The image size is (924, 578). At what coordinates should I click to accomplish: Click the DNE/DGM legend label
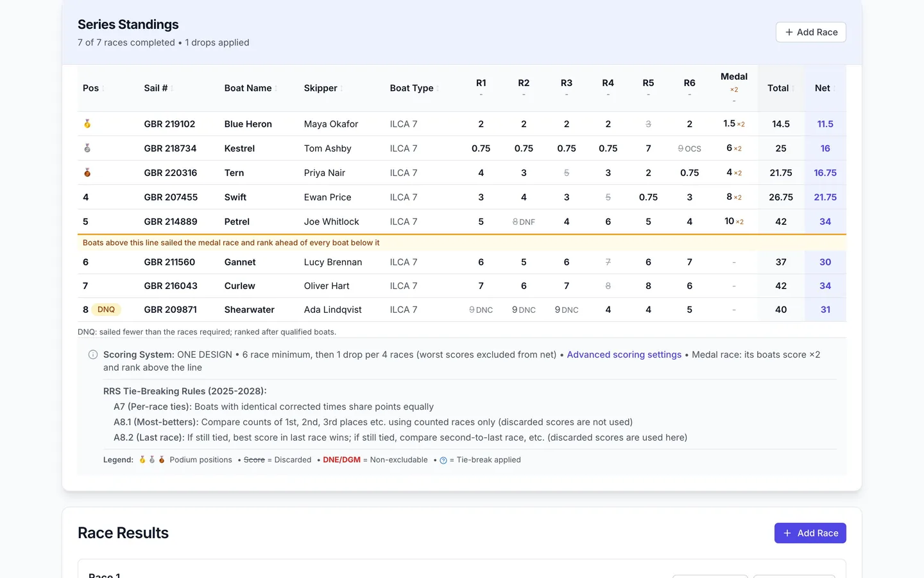click(x=342, y=460)
